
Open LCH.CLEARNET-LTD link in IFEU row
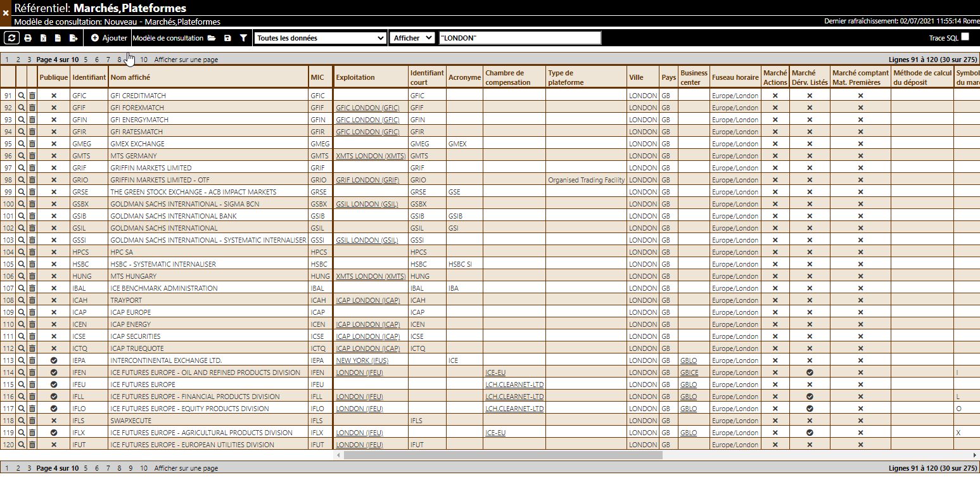514,385
